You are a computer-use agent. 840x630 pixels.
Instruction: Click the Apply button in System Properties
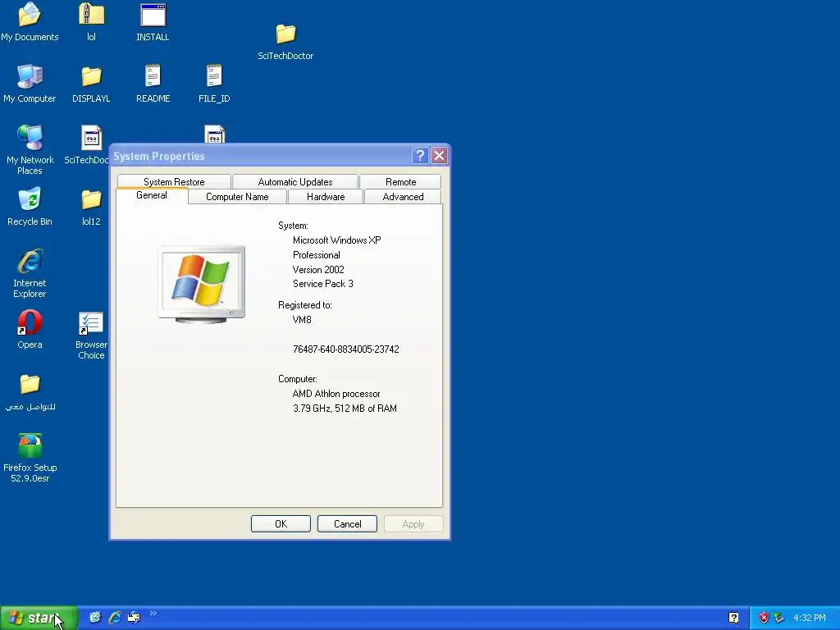pos(413,524)
